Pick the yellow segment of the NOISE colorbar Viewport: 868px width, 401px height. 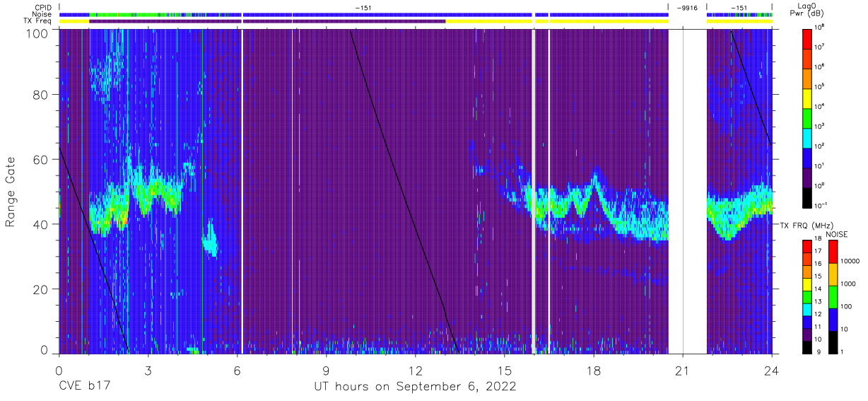pyautogui.click(x=831, y=274)
